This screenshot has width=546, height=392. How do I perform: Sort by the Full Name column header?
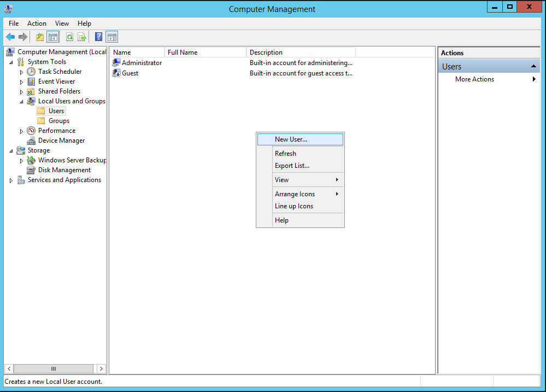206,52
